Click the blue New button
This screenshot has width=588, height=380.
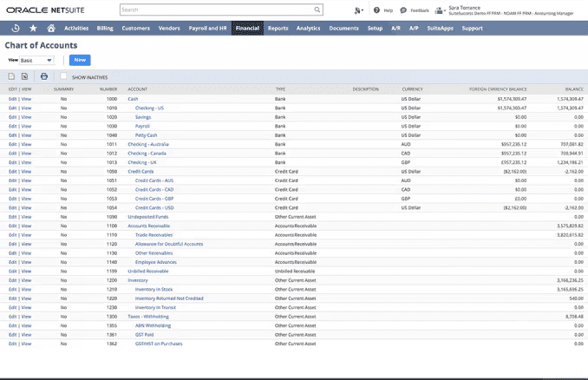click(80, 60)
